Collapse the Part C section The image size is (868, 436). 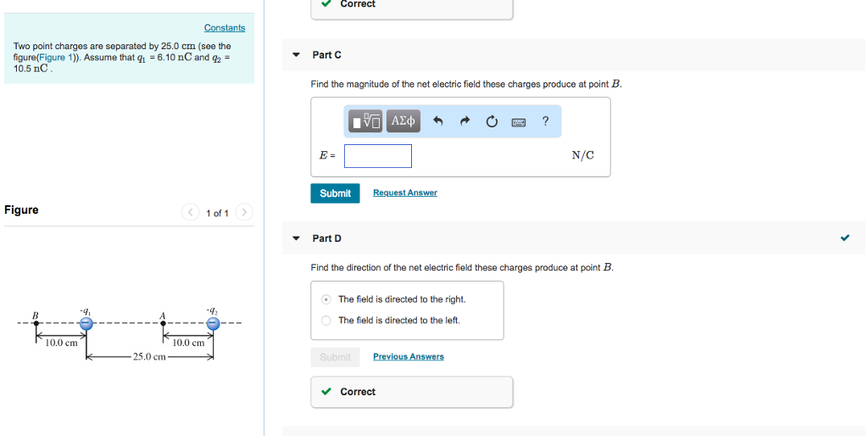pos(296,55)
